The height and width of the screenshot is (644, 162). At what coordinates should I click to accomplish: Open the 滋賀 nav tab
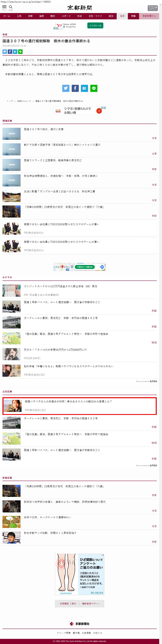pyautogui.click(x=42, y=16)
